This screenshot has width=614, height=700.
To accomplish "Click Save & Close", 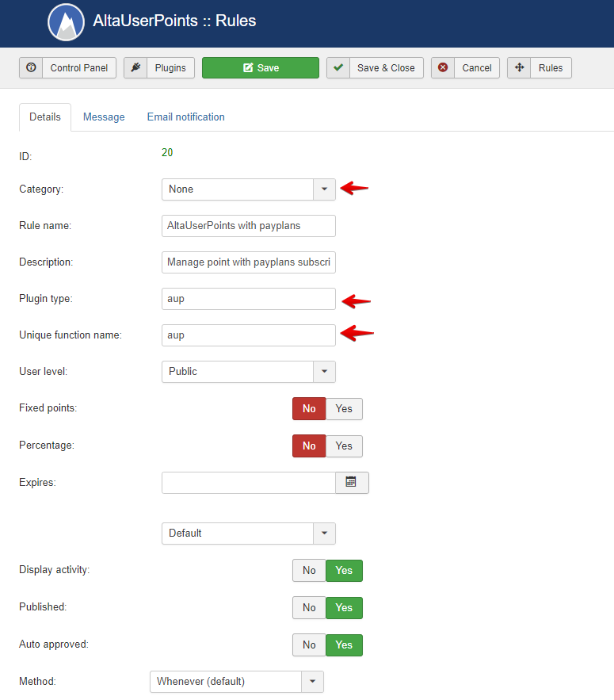I will 375,68.
